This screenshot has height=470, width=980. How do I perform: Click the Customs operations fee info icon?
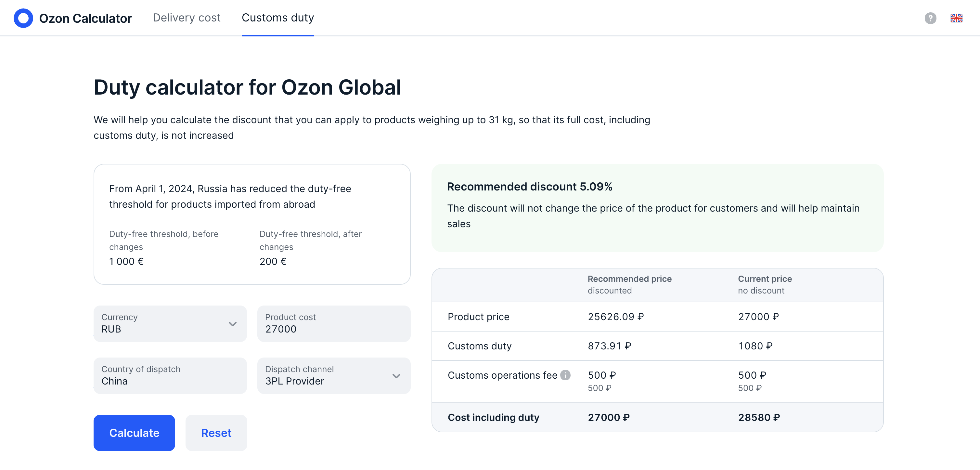coord(565,375)
